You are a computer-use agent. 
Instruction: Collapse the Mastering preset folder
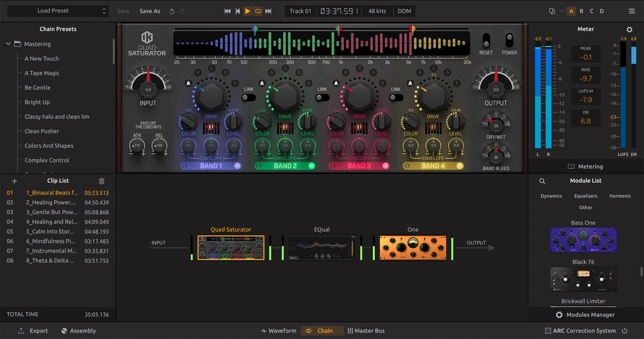[8, 44]
